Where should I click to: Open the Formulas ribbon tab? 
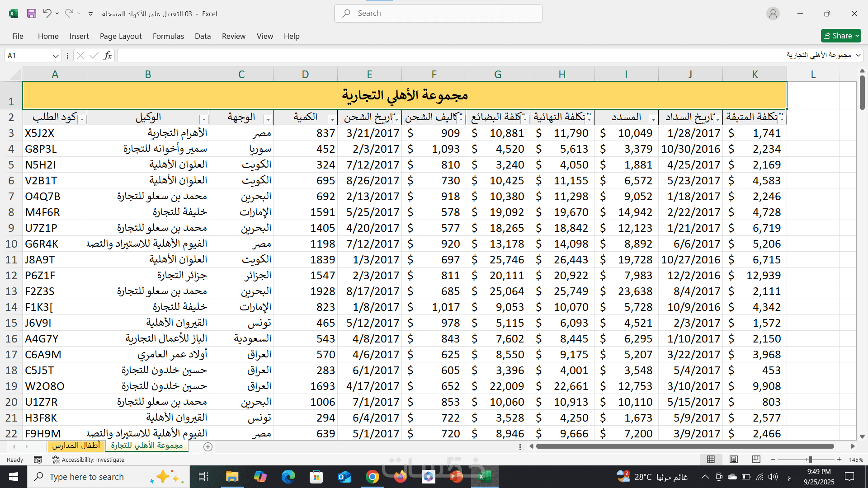pos(168,36)
